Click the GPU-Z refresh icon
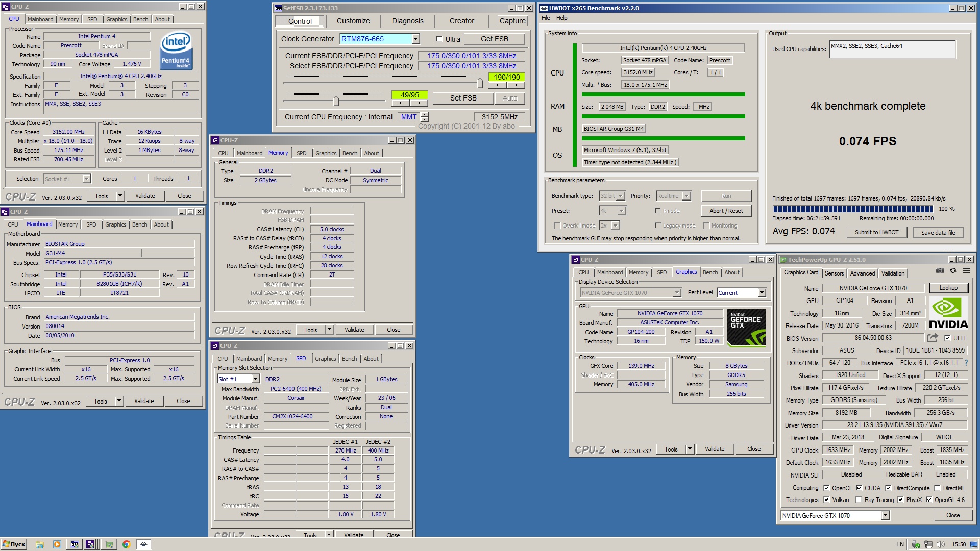This screenshot has width=980, height=551. [x=953, y=271]
